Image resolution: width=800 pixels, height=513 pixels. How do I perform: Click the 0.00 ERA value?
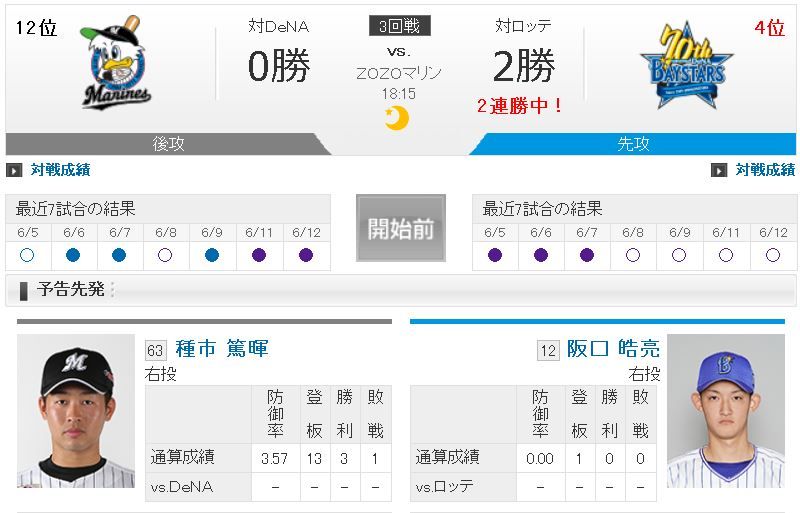point(540,458)
